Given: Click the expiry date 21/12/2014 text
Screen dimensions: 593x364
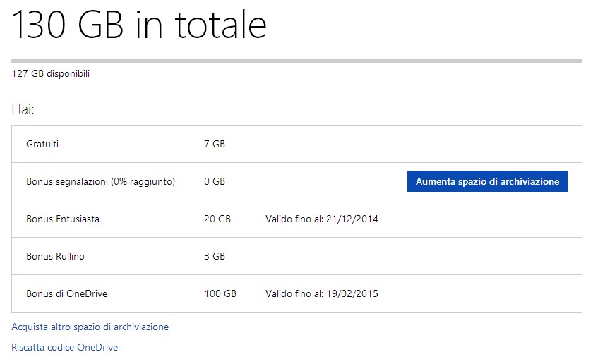Looking at the screenshot, I should [x=351, y=219].
